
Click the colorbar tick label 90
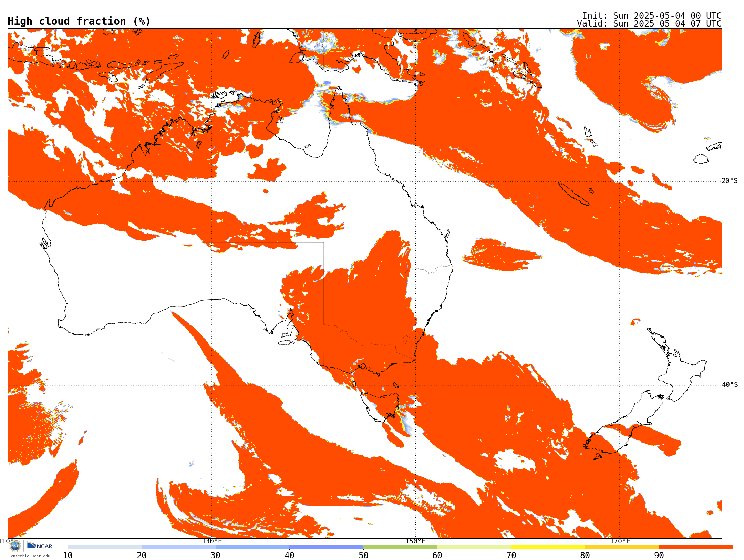tap(659, 556)
